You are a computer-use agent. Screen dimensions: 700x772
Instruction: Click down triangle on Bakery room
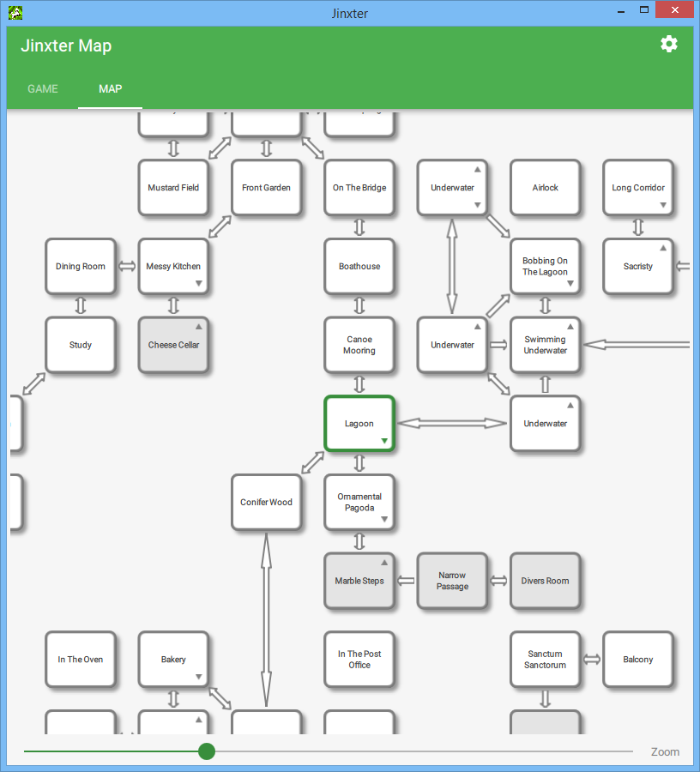point(199,677)
